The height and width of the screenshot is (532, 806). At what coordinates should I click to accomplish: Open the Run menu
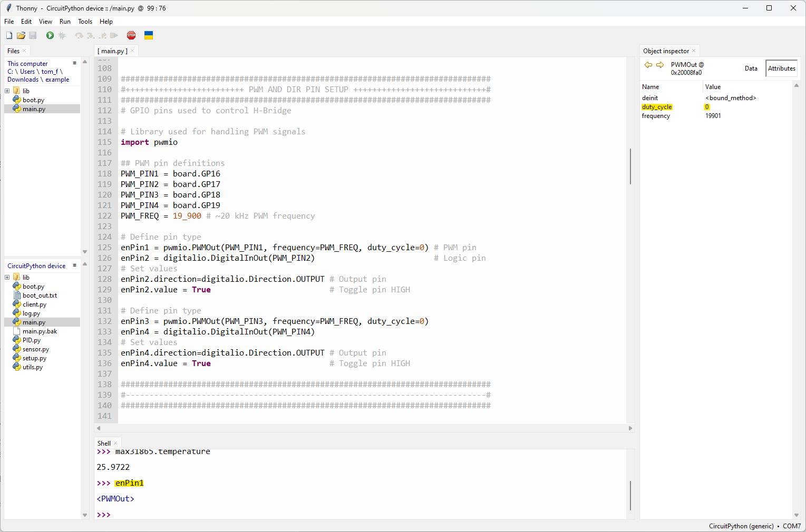(65, 22)
